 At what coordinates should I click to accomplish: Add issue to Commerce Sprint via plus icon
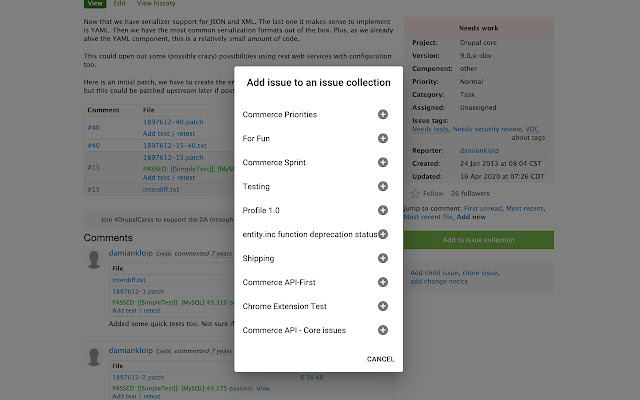382,162
